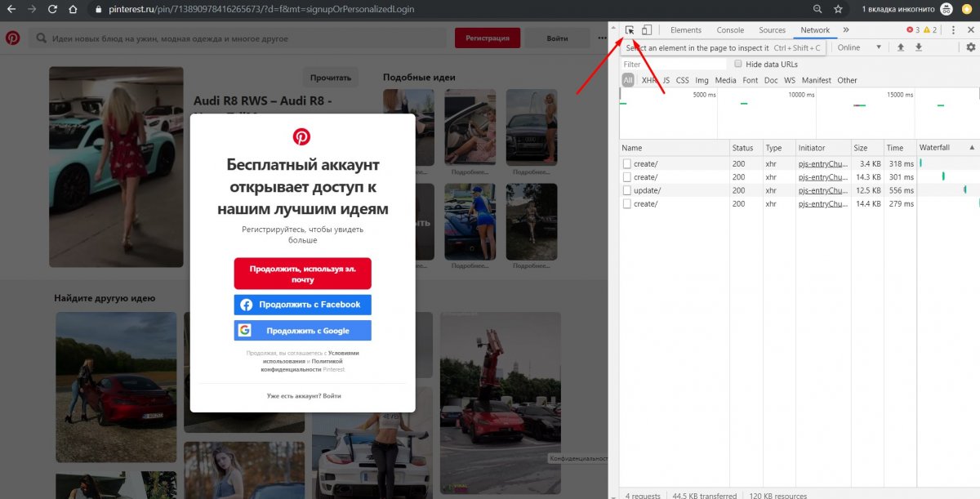Image resolution: width=980 pixels, height=499 pixels.
Task: Click the import HAR upload arrow
Action: click(901, 47)
